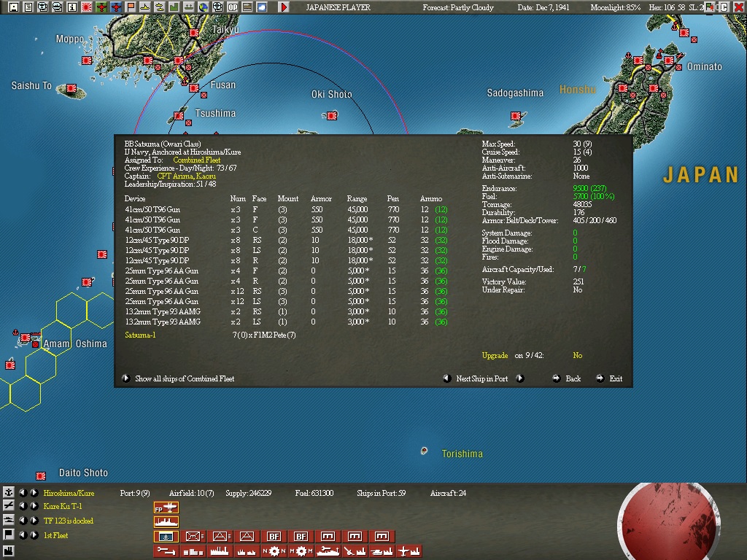Image resolution: width=747 pixels, height=560 pixels.
Task: Click the ship icon beside TF 123
Action: 8,520
